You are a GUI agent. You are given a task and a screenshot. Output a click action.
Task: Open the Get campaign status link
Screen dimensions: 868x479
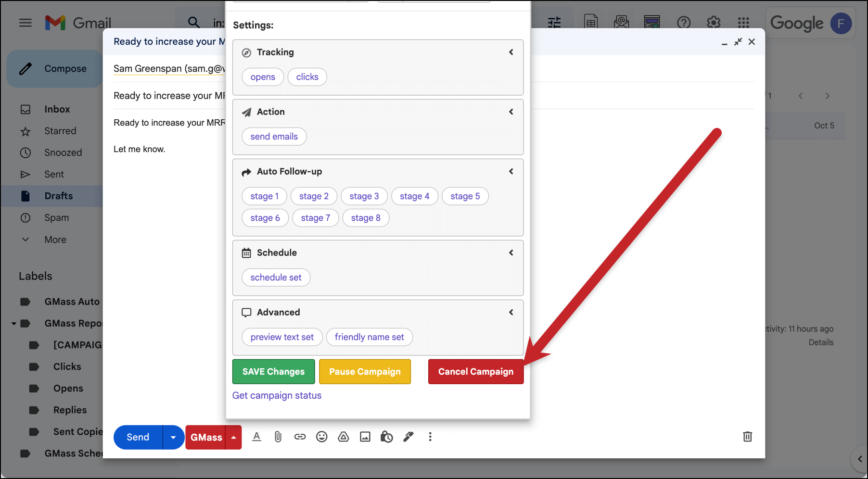pos(277,395)
